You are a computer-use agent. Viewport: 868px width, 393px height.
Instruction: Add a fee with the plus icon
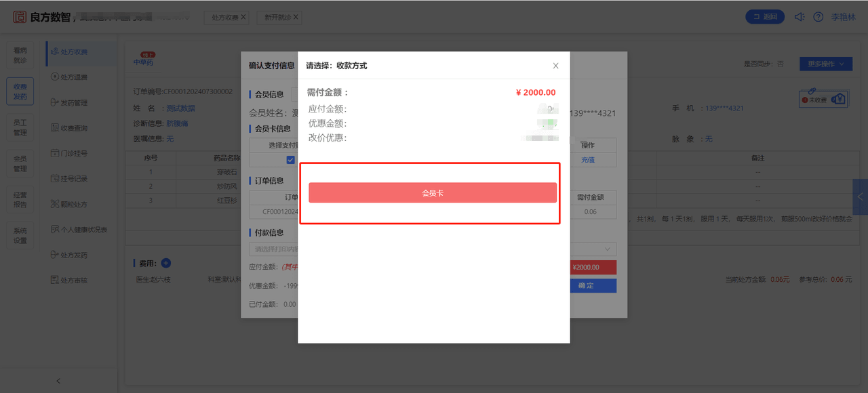[x=166, y=263]
